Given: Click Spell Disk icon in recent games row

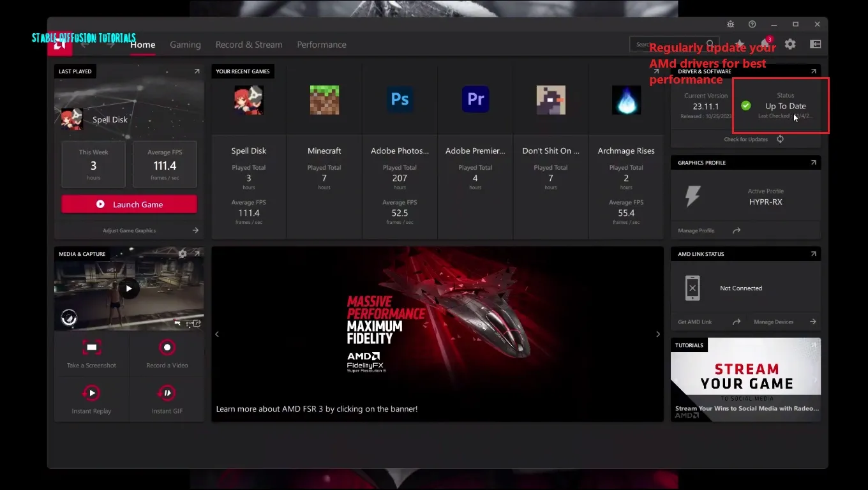Looking at the screenshot, I should coord(249,100).
